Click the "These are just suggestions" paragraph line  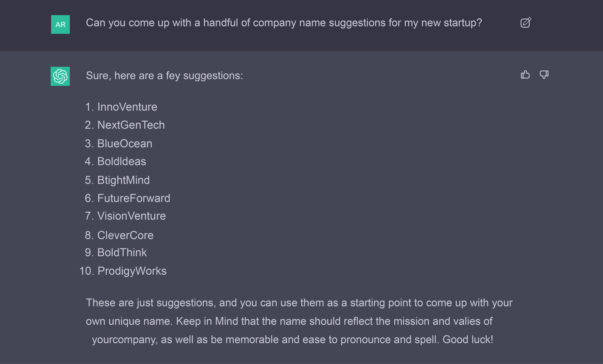299,303
